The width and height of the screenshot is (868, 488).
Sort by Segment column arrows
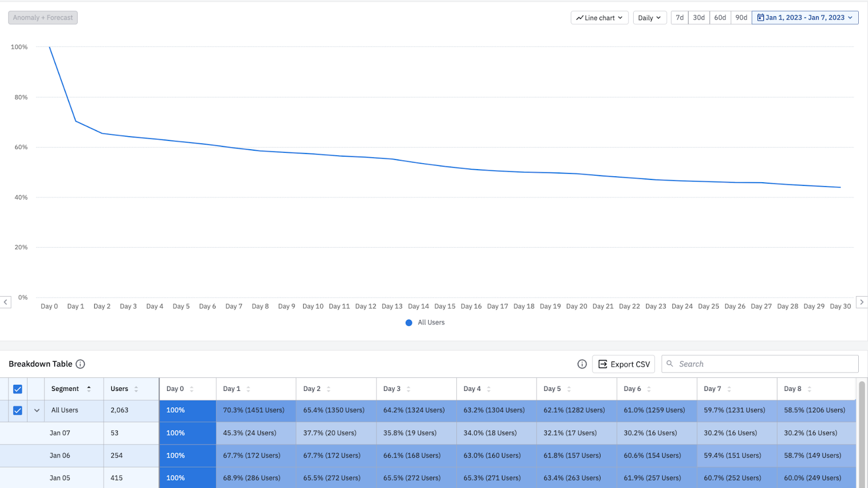[x=89, y=389]
